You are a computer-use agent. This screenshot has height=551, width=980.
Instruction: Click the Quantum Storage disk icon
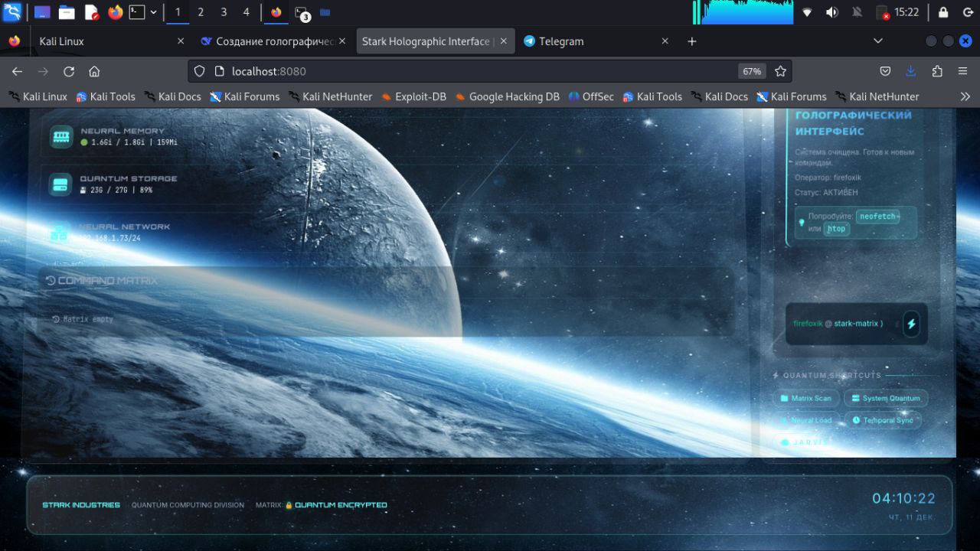60,184
